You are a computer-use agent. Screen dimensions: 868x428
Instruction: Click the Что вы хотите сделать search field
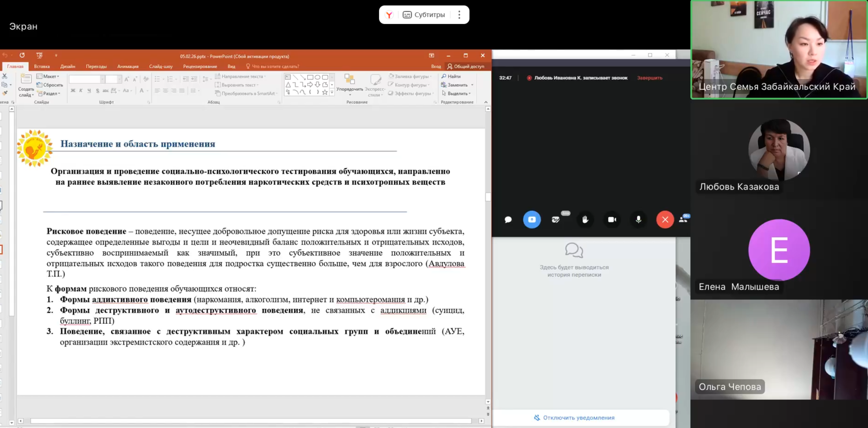[275, 67]
